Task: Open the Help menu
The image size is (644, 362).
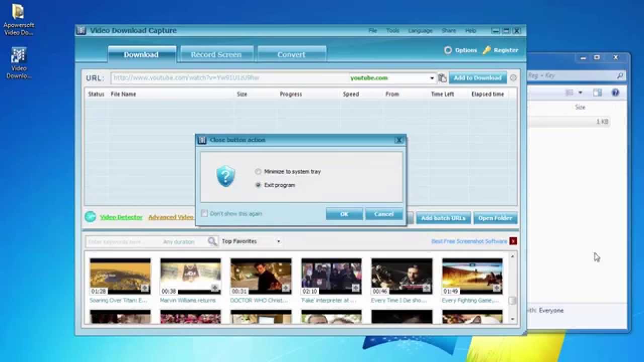Action: pos(470,31)
